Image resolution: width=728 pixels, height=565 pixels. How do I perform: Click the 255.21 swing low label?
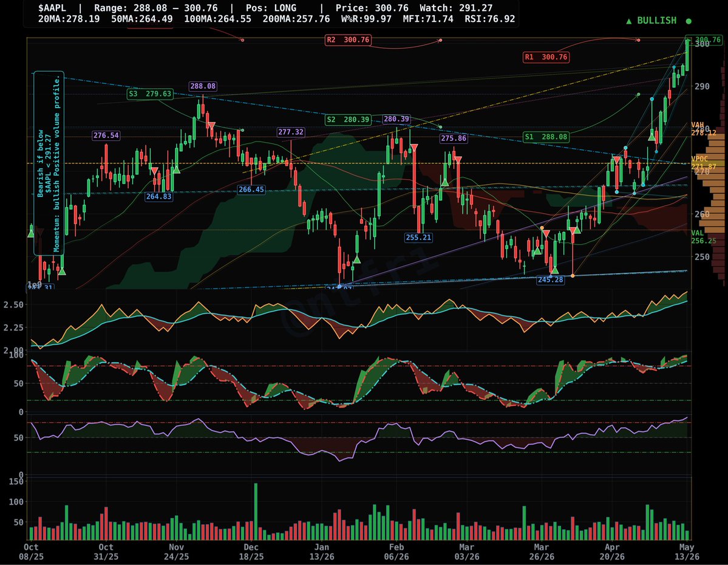tap(418, 238)
